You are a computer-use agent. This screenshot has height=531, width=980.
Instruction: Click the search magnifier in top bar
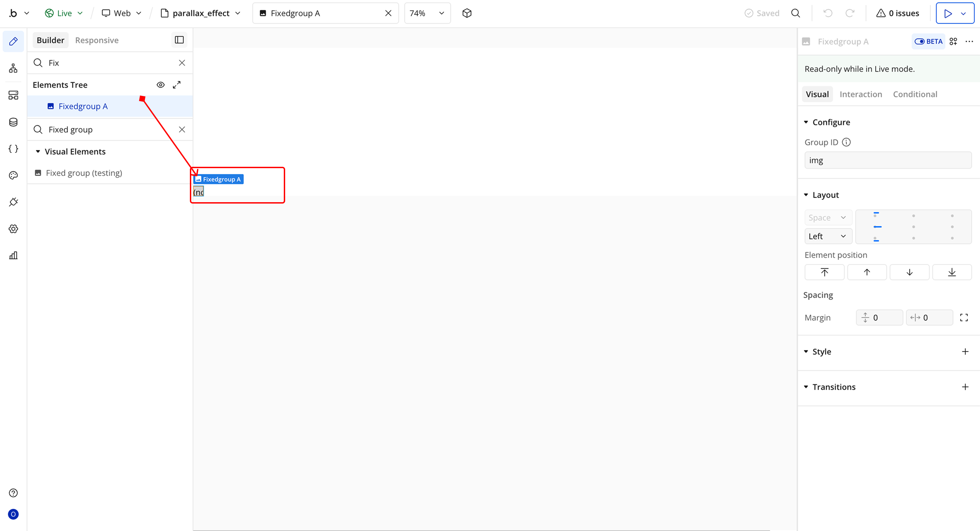pyautogui.click(x=796, y=13)
